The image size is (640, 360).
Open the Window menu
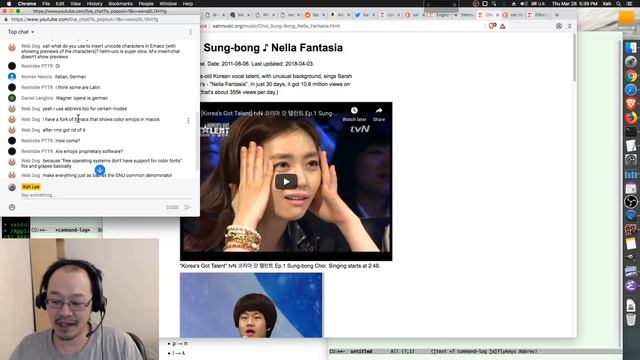coord(168,4)
